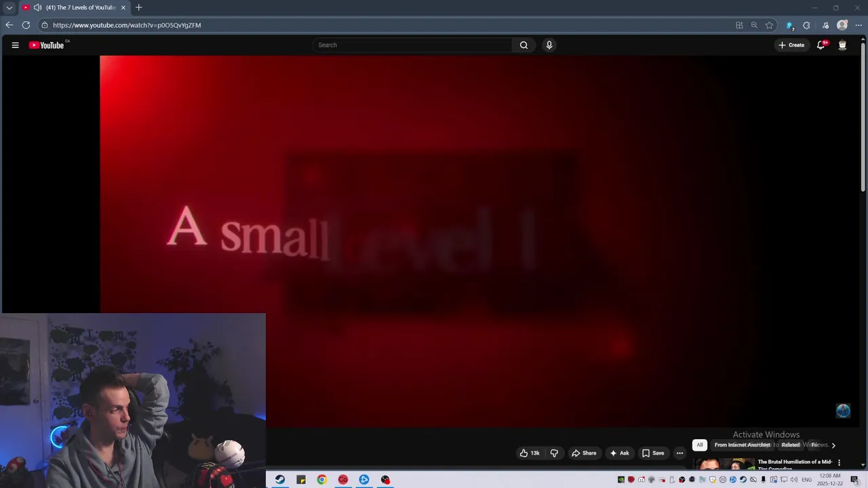Open the NVIDIA tray icon
This screenshot has height=488, width=868.
click(620, 480)
